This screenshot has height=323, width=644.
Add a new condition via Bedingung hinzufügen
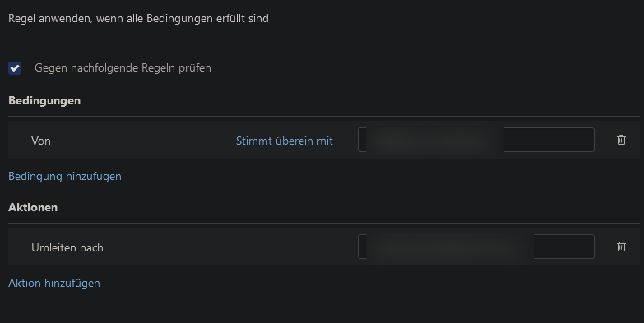[65, 176]
